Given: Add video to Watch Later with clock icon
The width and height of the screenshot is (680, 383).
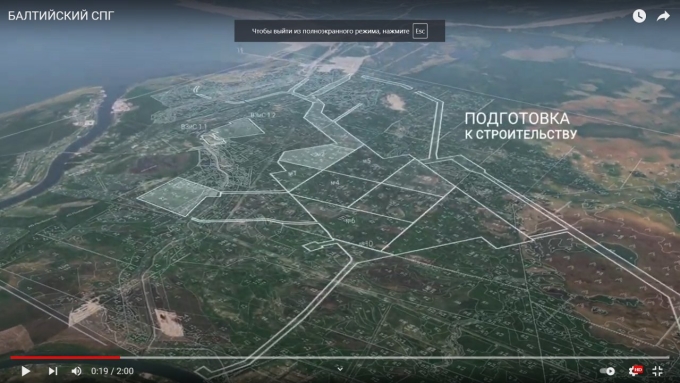Looking at the screenshot, I should tap(639, 16).
